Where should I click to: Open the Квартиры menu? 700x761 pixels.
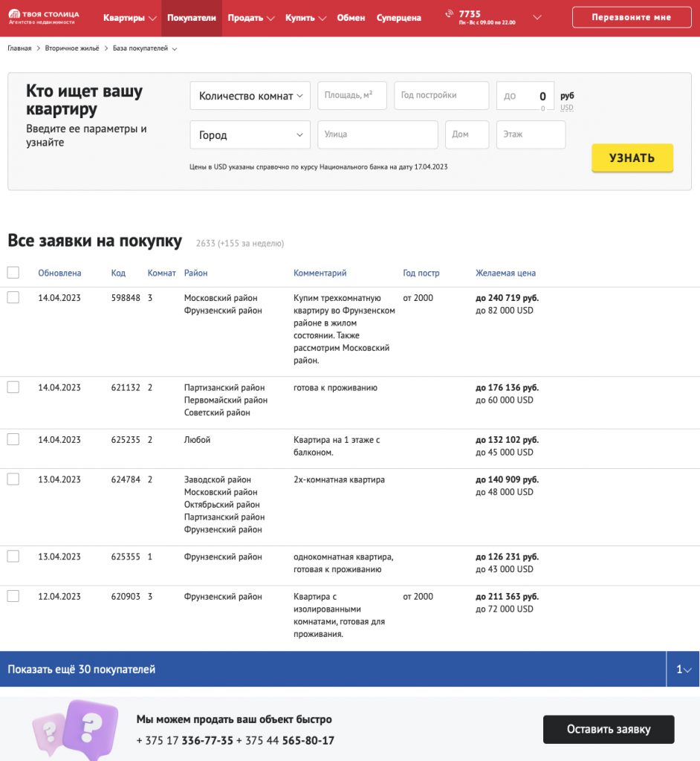tap(129, 18)
